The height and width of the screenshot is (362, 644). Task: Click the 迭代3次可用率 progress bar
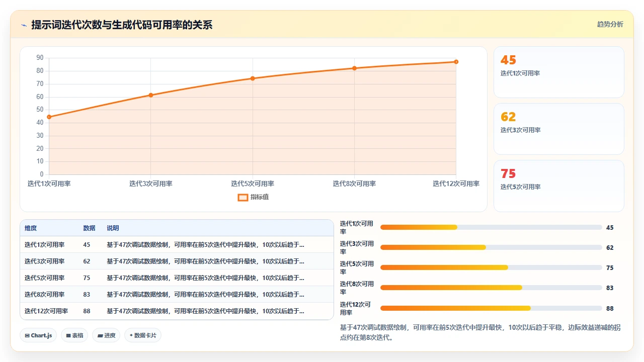tap(491, 247)
